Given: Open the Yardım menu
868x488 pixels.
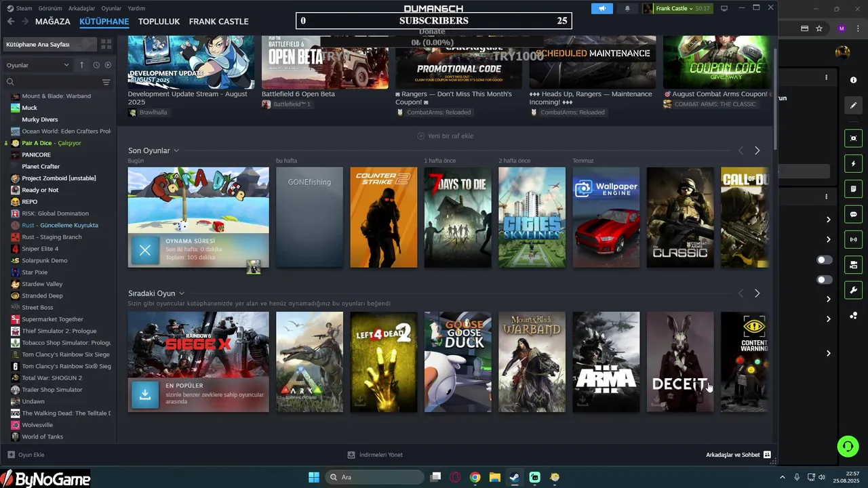Looking at the screenshot, I should (x=136, y=8).
